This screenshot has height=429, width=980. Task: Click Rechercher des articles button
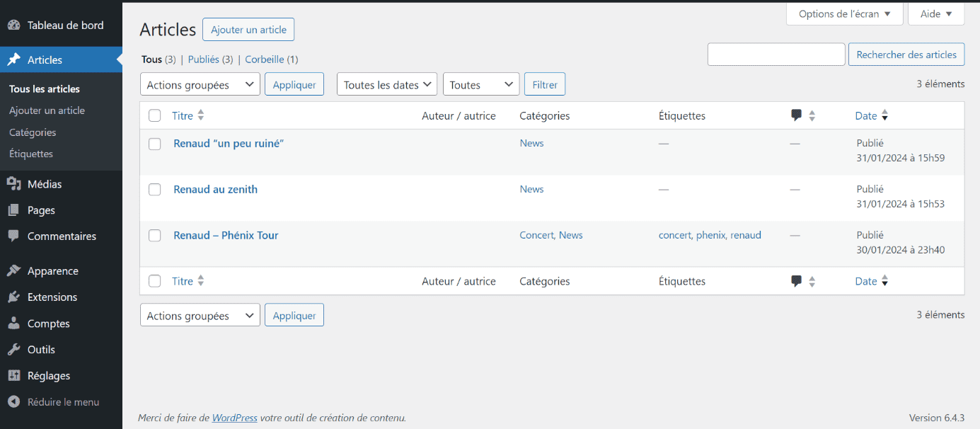906,55
